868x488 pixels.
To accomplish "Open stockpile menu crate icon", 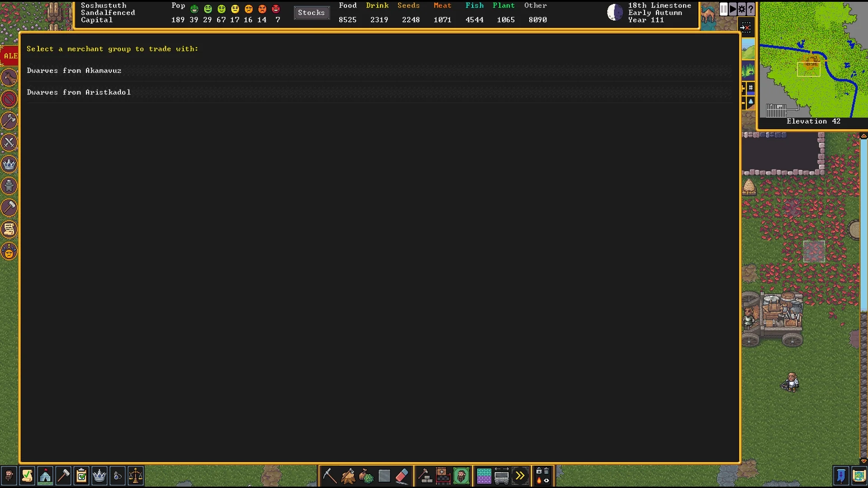I will pos(443,476).
